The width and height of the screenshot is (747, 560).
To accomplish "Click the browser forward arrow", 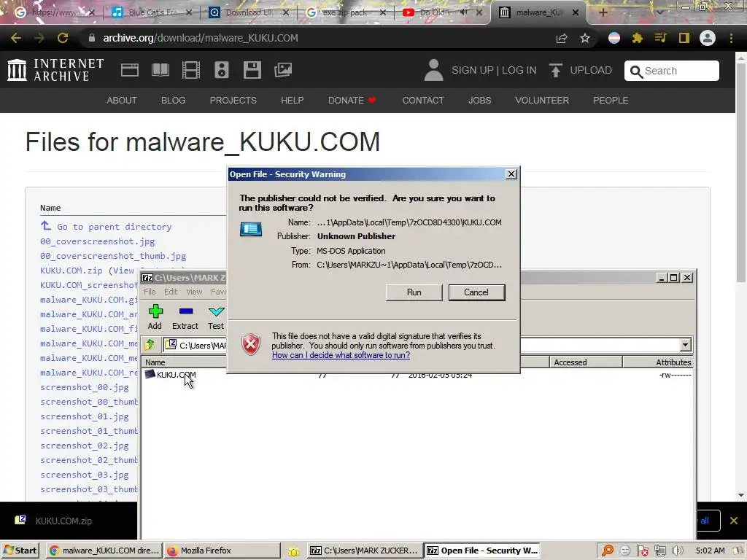I will click(x=39, y=38).
